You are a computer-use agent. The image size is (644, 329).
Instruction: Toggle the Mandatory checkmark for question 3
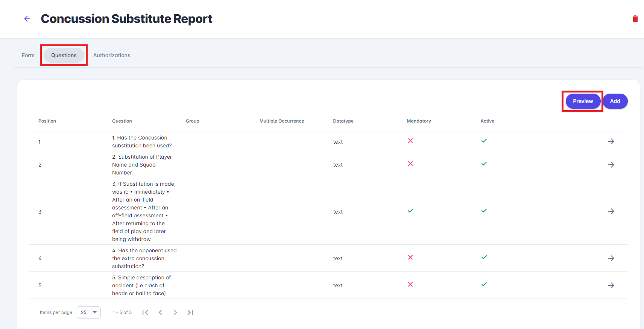[x=410, y=211]
